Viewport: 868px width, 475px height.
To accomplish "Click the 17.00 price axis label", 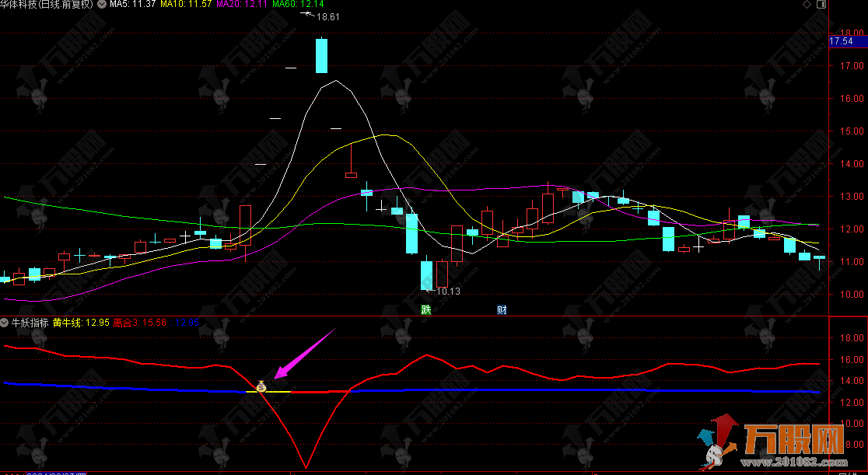I will click(x=852, y=66).
